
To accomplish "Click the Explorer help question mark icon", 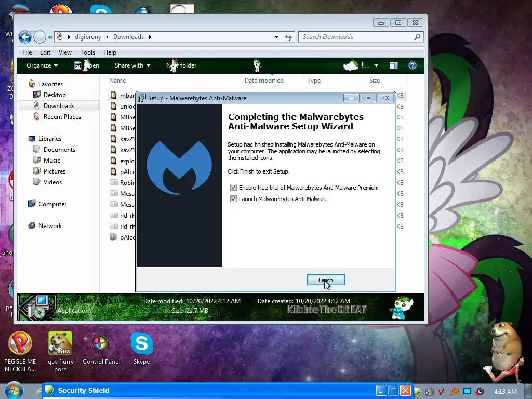I will coord(412,65).
